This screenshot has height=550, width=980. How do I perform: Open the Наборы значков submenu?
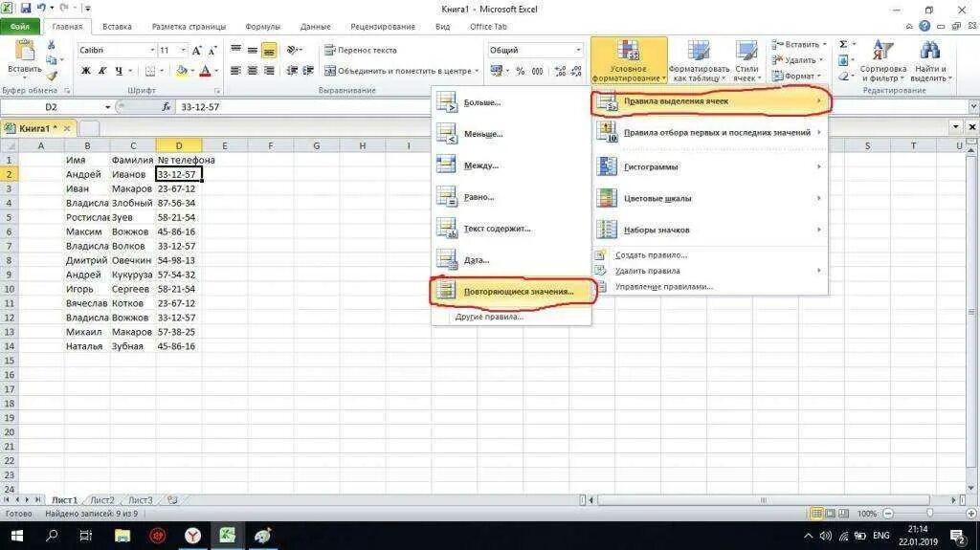click(711, 230)
